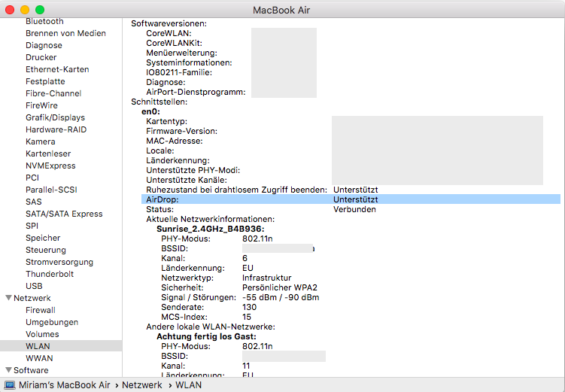Open Steuerung in the sidebar

coord(46,250)
